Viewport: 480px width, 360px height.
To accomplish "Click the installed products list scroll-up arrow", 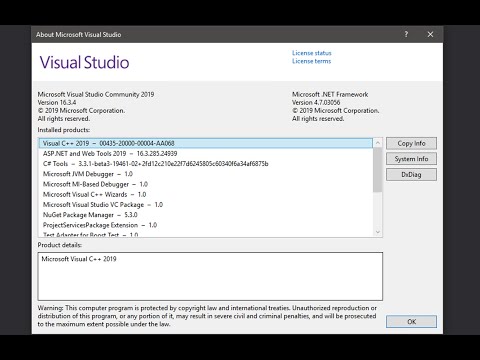I will pyautogui.click(x=378, y=143).
